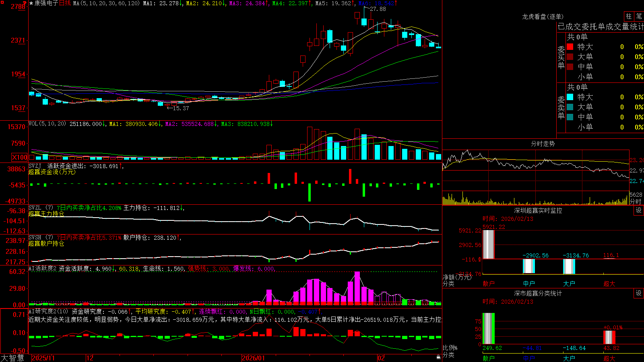Click the dark red 中单 buy-order swatch
This screenshot has width=644, height=362.
[x=570, y=67]
